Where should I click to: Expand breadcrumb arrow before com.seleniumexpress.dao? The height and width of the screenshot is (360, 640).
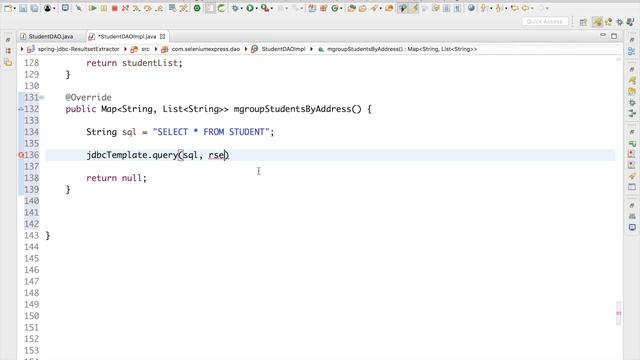[x=156, y=49]
